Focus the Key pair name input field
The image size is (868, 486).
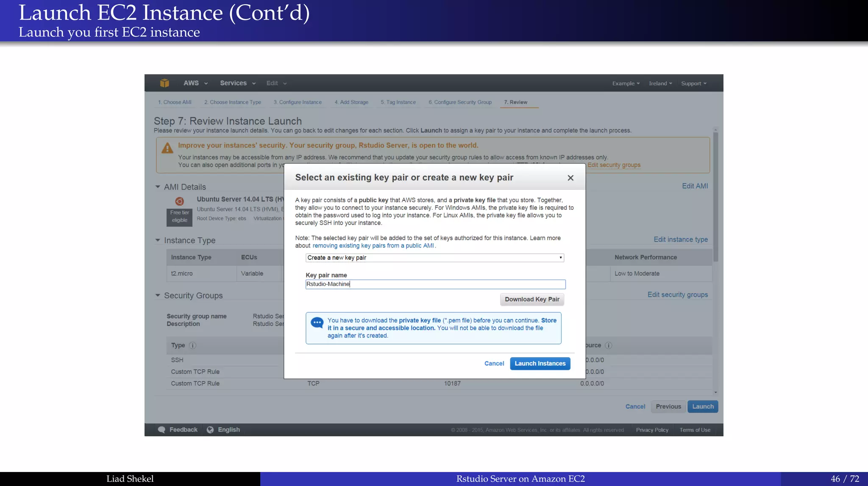click(435, 284)
